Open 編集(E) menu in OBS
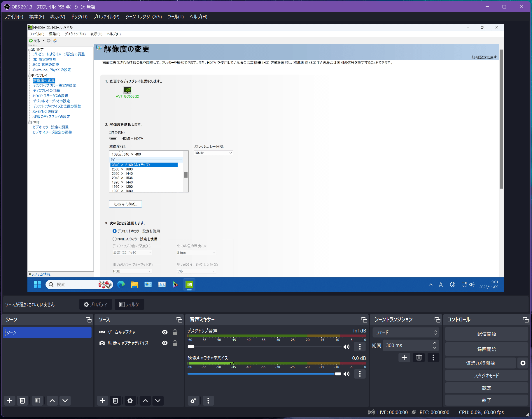The width and height of the screenshot is (532, 419). 37,17
